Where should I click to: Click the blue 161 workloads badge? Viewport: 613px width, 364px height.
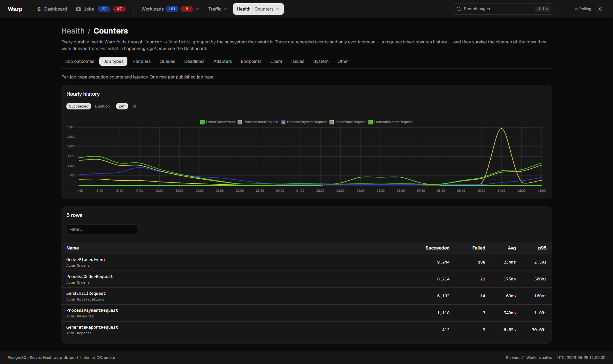click(x=172, y=9)
